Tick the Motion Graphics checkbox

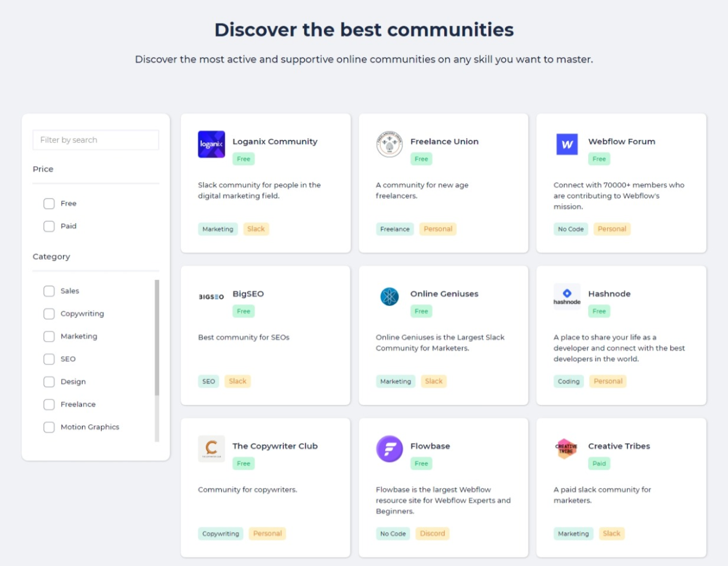pos(49,427)
